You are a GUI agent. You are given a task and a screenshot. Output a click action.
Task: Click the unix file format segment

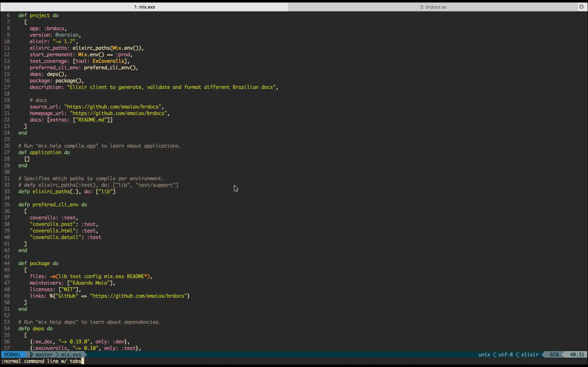pyautogui.click(x=484, y=354)
